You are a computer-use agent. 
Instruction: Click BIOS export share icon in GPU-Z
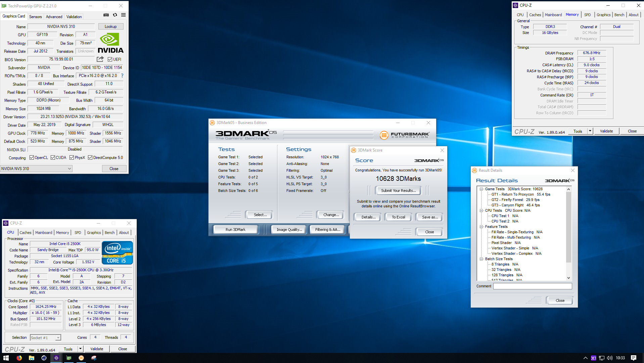pos(100,59)
